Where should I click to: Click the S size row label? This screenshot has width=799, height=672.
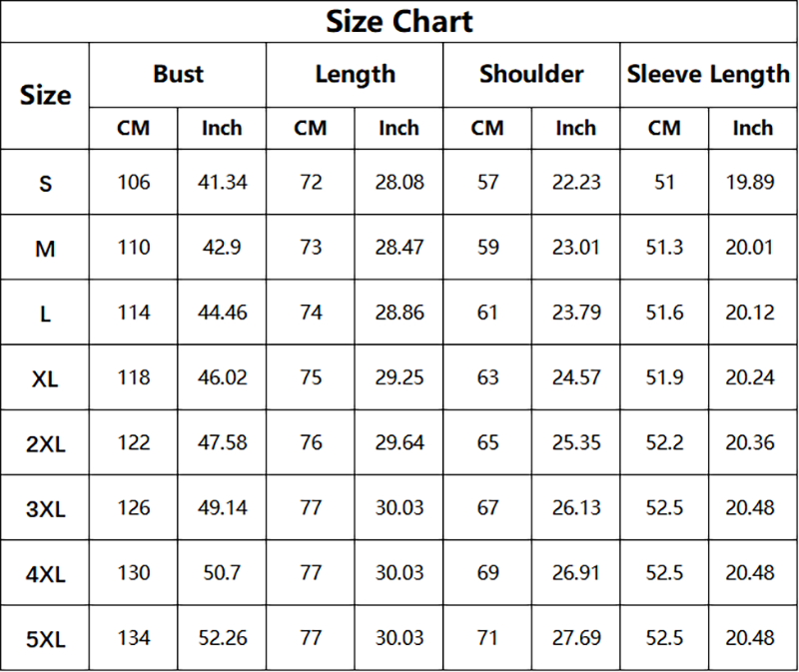click(45, 183)
